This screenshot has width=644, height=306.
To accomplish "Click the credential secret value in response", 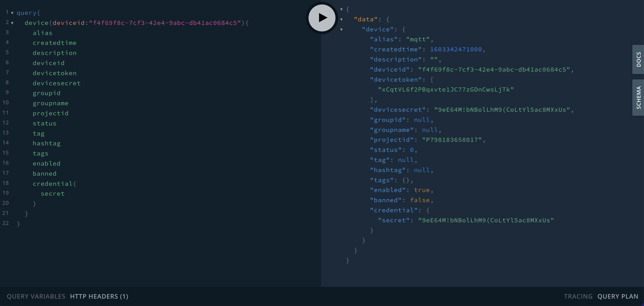I will (x=486, y=220).
